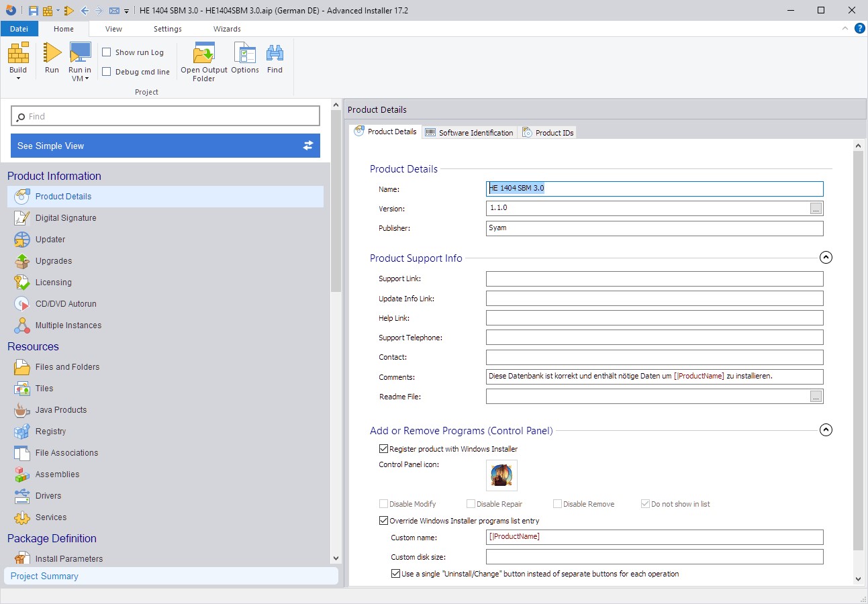Viewport: 868px width, 604px height.
Task: Open the Version field browse button
Action: coord(816,209)
